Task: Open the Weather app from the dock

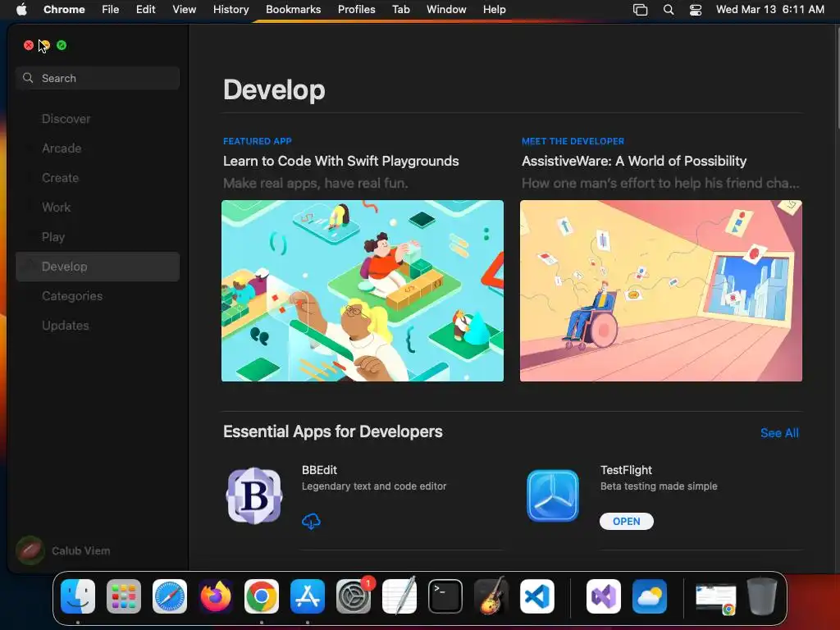Action: (650, 596)
